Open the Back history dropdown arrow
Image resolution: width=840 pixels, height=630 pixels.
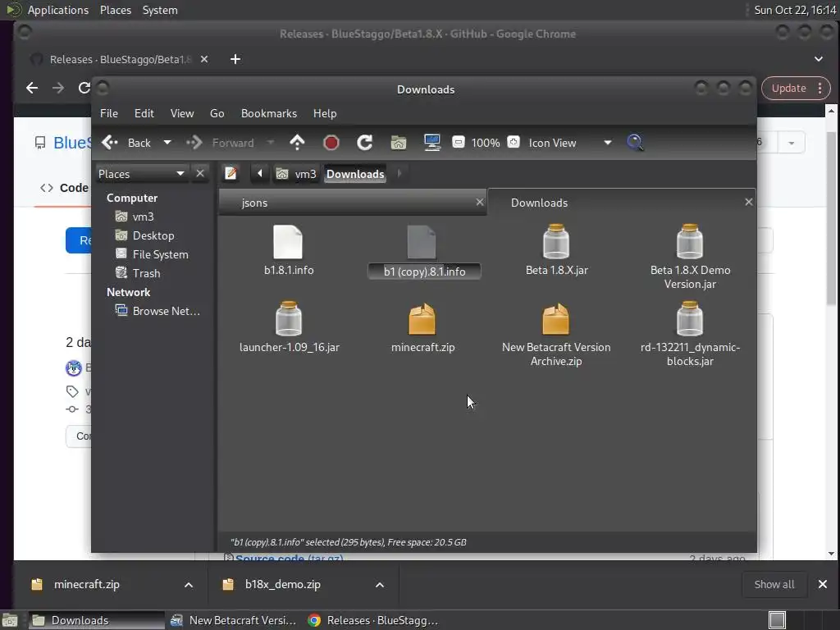point(167,143)
